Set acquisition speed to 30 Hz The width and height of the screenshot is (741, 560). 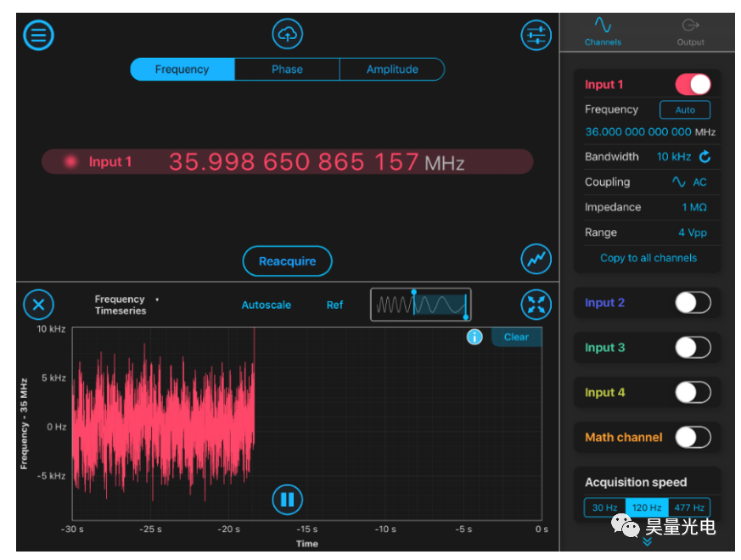pos(604,507)
